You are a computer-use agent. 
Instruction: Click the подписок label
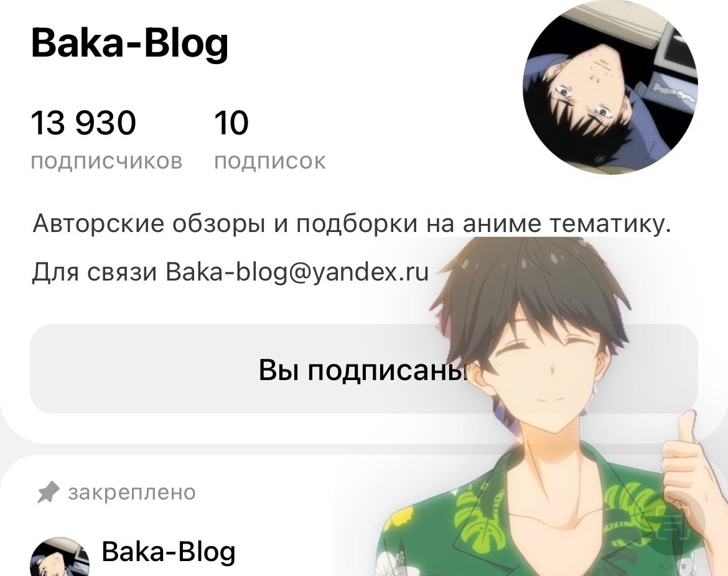pyautogui.click(x=270, y=162)
